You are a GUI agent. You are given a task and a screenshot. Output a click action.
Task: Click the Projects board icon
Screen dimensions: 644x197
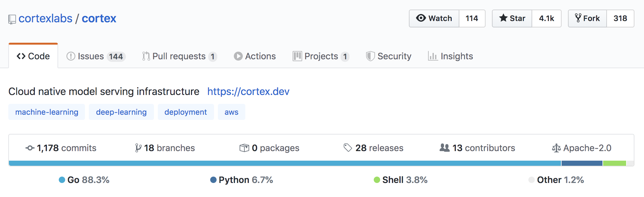297,56
